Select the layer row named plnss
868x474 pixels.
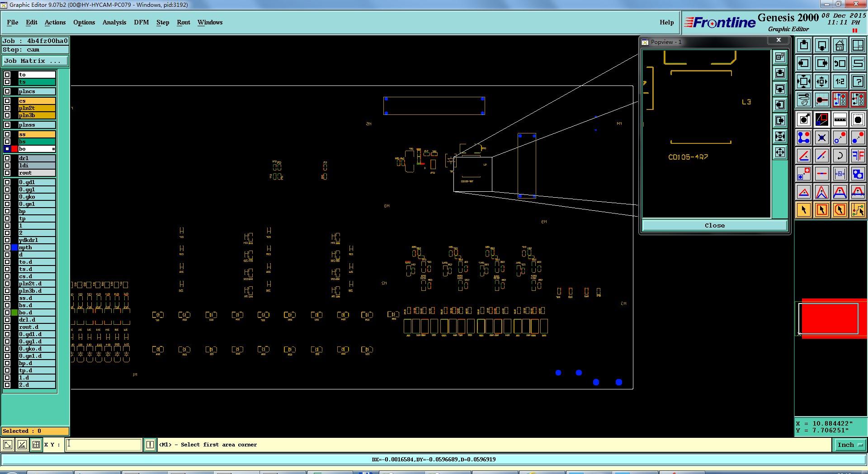pyautogui.click(x=37, y=125)
